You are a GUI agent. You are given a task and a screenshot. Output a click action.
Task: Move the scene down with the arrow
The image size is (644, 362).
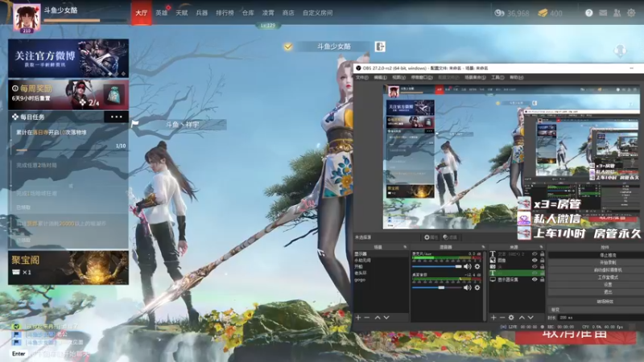(386, 317)
